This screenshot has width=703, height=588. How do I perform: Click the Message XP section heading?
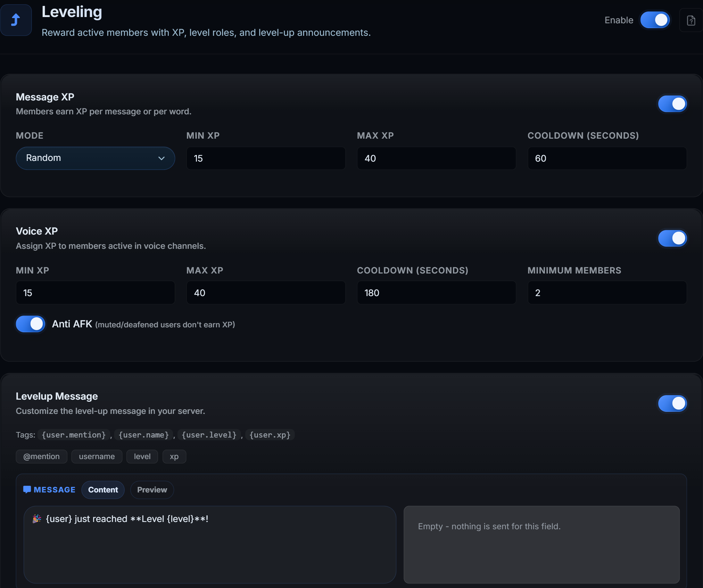pos(45,97)
